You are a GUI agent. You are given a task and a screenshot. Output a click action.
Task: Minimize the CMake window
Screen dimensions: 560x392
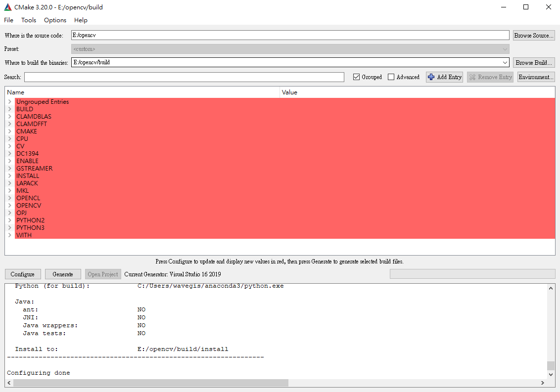504,7
